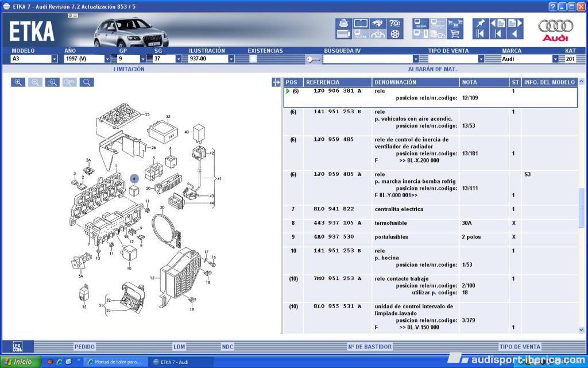588x368 pixels.
Task: Click the scroll down arrow of the parts list
Action: click(581, 330)
